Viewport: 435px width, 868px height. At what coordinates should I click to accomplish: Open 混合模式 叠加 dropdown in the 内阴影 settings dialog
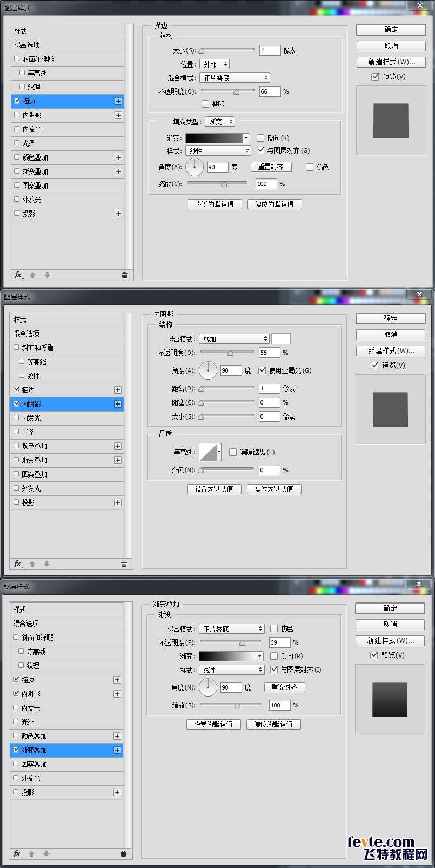click(234, 339)
